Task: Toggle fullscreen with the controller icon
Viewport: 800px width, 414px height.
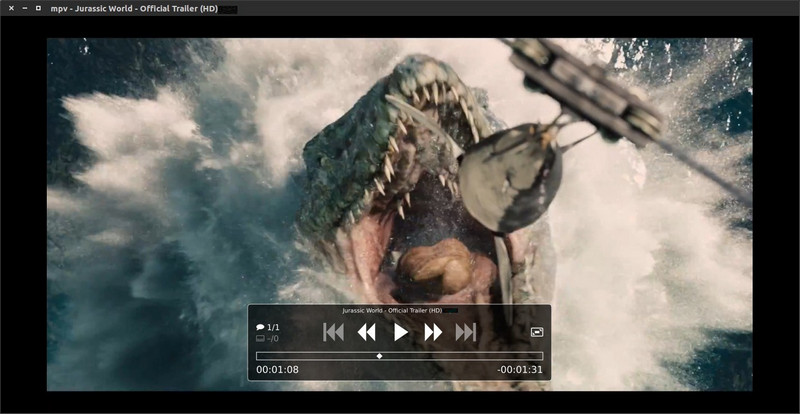Action: pos(537,331)
